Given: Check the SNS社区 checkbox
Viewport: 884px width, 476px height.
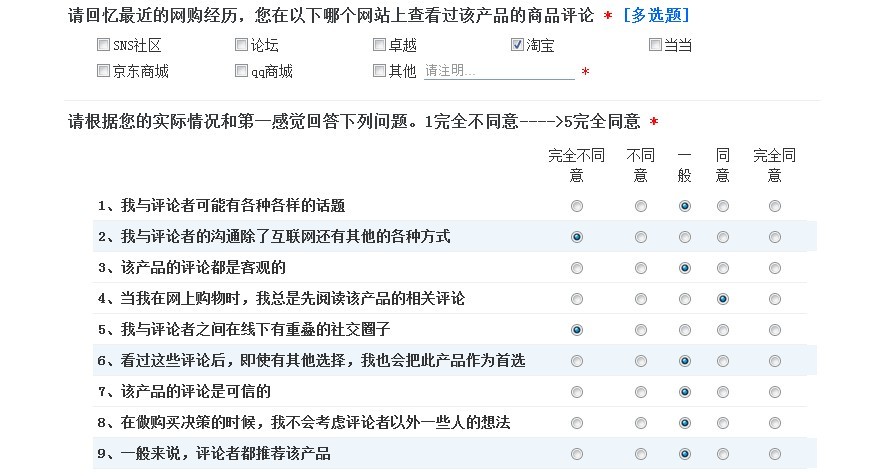Looking at the screenshot, I should pyautogui.click(x=103, y=45).
